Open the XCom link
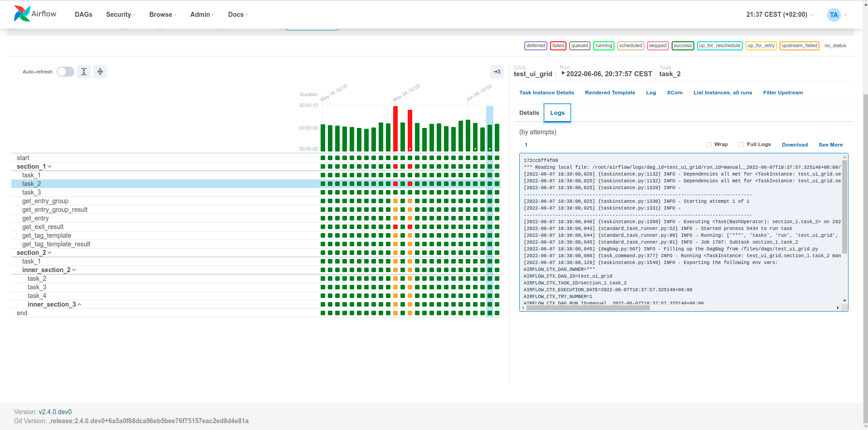868x430 pixels. (674, 93)
